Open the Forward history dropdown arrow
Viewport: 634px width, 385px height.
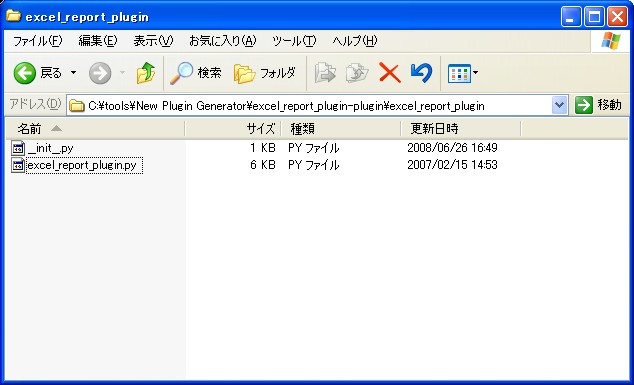(122, 73)
